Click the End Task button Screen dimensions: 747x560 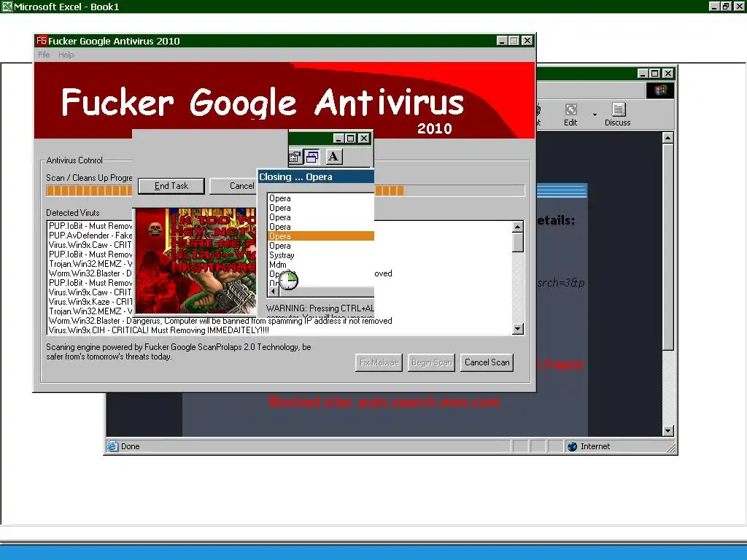click(x=171, y=186)
